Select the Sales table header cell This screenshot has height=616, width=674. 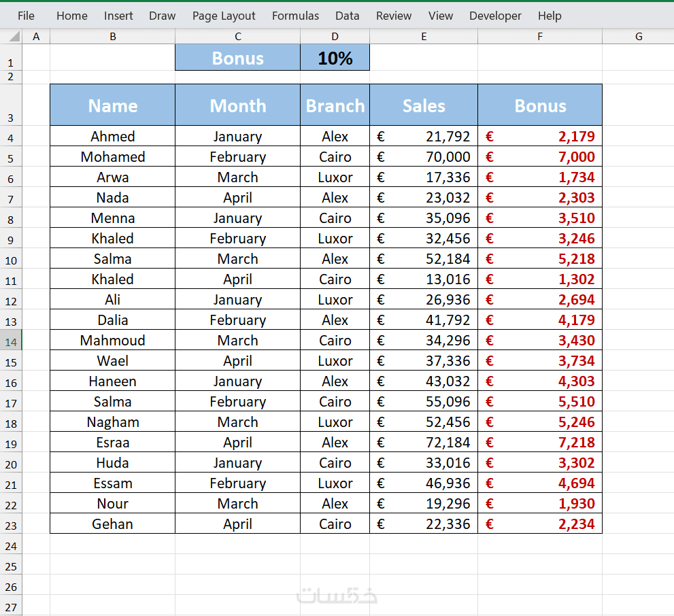(x=424, y=105)
